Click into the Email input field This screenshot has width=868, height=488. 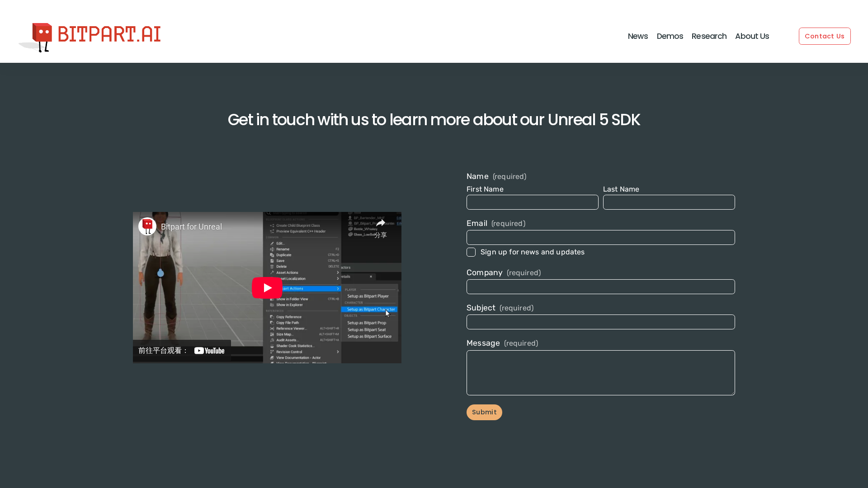600,238
